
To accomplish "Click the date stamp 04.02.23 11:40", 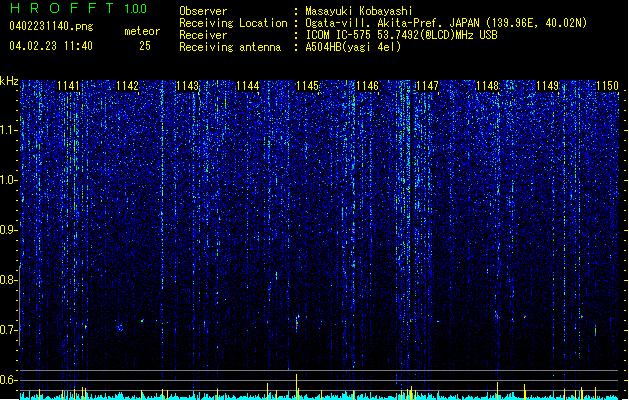I will click(51, 45).
